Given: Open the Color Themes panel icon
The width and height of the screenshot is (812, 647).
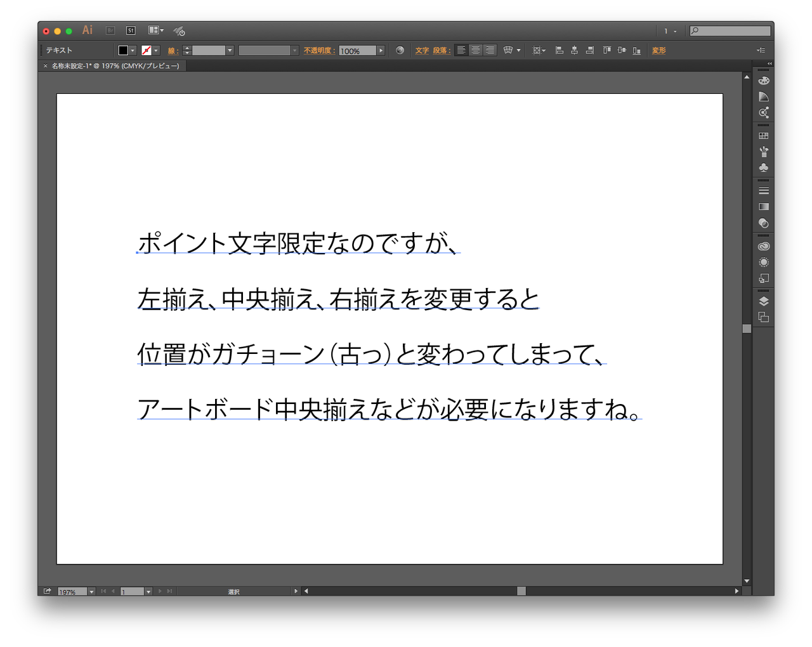Looking at the screenshot, I should pyautogui.click(x=764, y=112).
